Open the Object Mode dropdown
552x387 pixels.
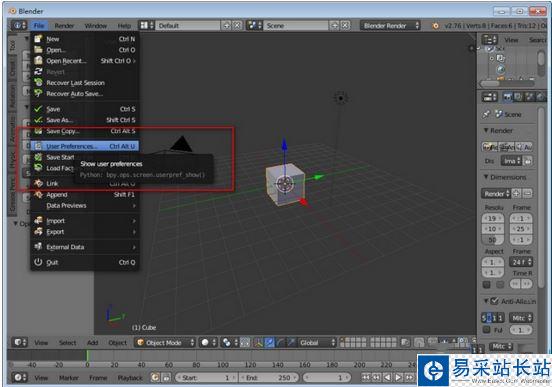click(x=165, y=342)
